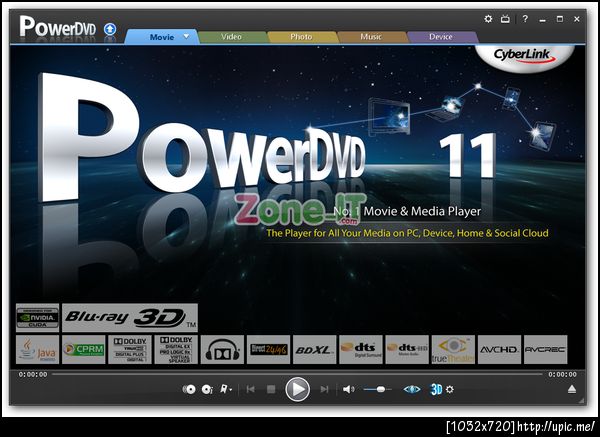
Task: Click the NVIDIA CUDA badge
Action: pos(38,318)
